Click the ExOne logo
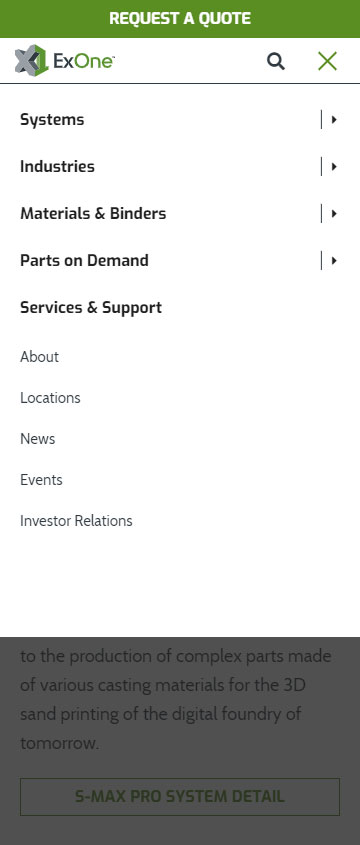Viewport: 360px width, 845px height. (64, 61)
